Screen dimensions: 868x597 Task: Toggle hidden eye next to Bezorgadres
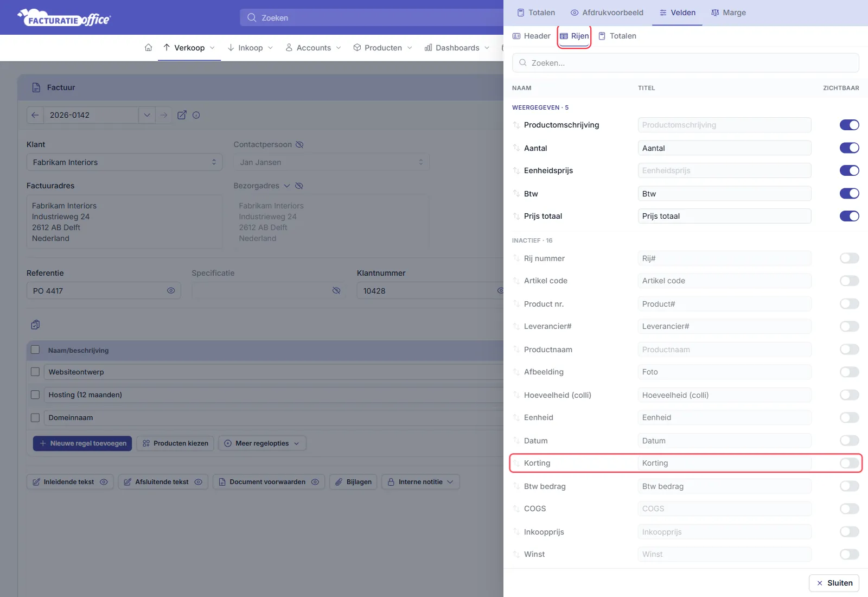(299, 186)
